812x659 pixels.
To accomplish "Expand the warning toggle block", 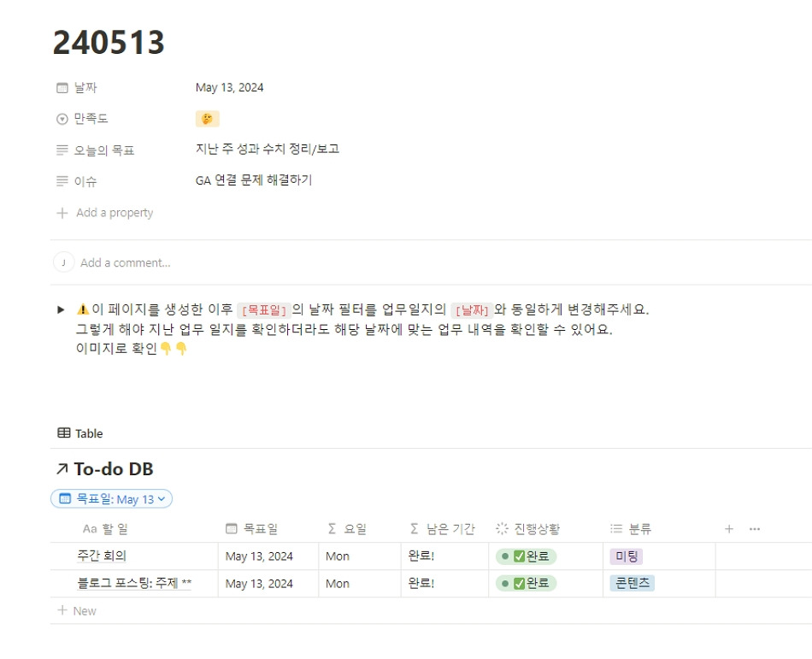I will 59,309.
